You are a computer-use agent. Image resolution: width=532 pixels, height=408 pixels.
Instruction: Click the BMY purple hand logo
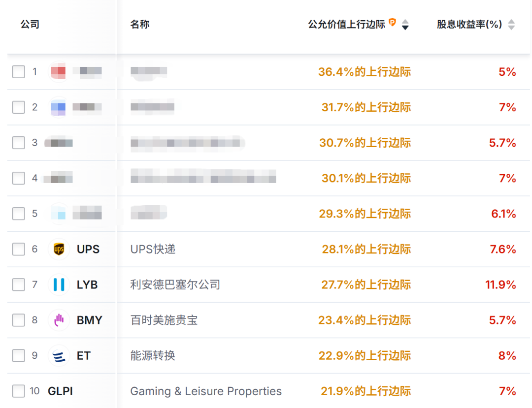click(x=59, y=320)
